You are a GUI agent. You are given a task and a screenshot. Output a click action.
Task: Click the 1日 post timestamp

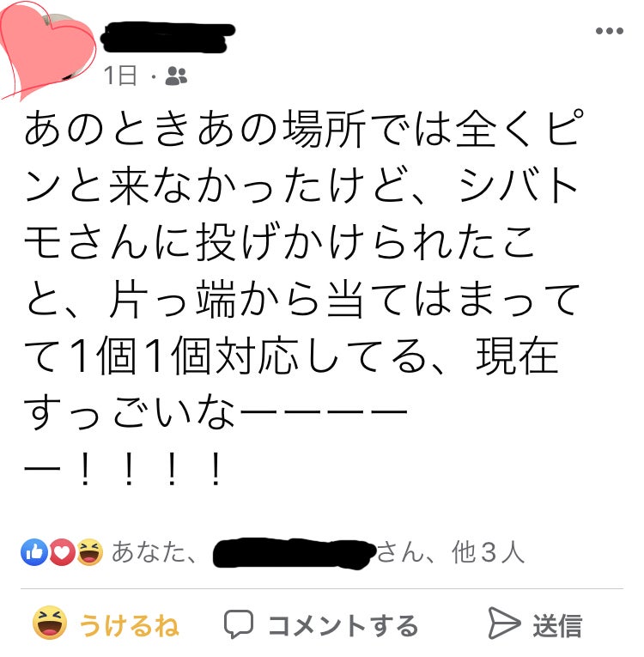pyautogui.click(x=120, y=76)
